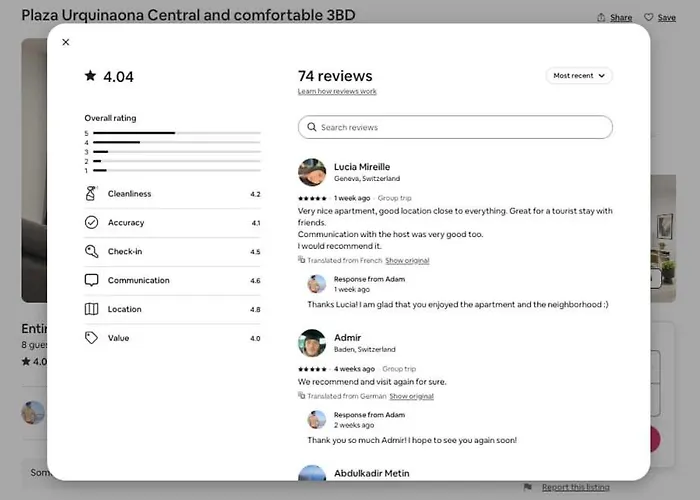Viewport: 700px width, 500px height.
Task: Click the Communication speech bubble icon
Action: tap(92, 280)
